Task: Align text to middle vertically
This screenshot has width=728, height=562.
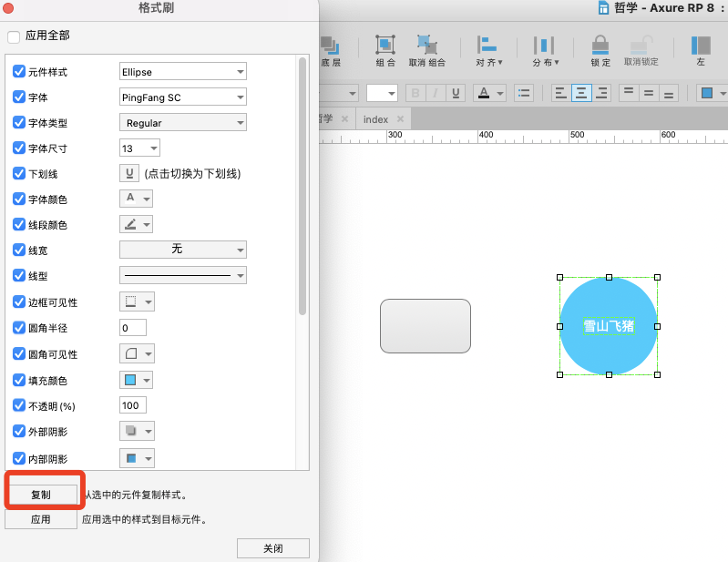Action: (x=649, y=93)
